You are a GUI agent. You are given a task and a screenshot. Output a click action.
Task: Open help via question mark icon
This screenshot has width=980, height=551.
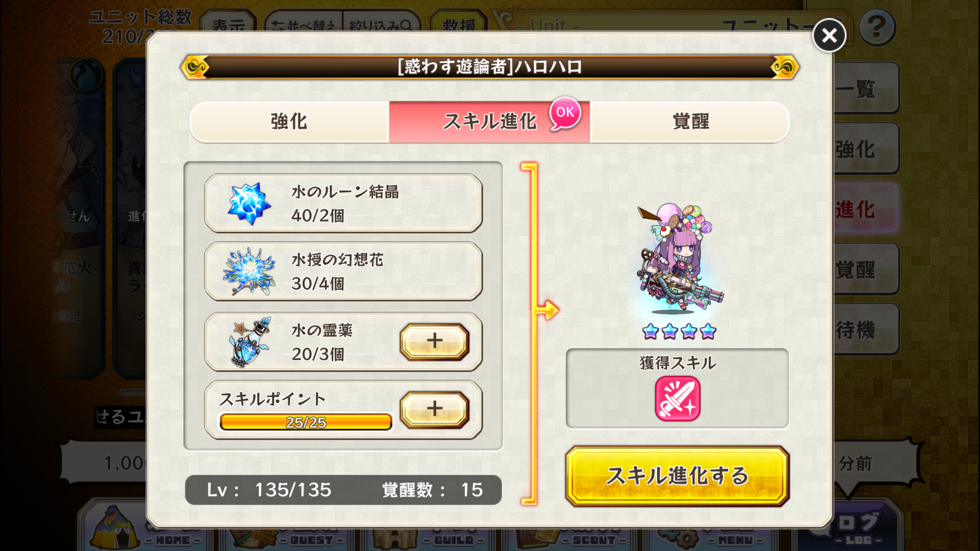(877, 28)
